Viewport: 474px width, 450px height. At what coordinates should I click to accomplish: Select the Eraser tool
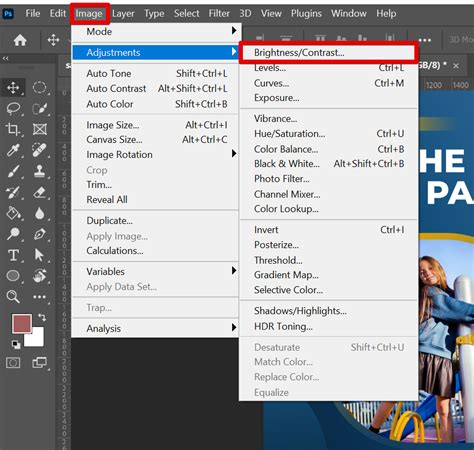[x=39, y=192]
